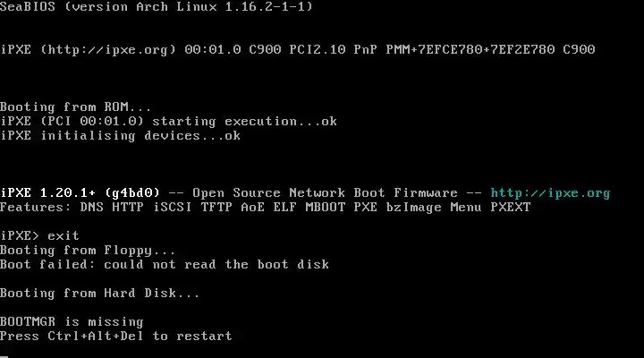644x358 pixels.
Task: Click 'iPXE initialising devices...ok' line
Action: (121, 136)
